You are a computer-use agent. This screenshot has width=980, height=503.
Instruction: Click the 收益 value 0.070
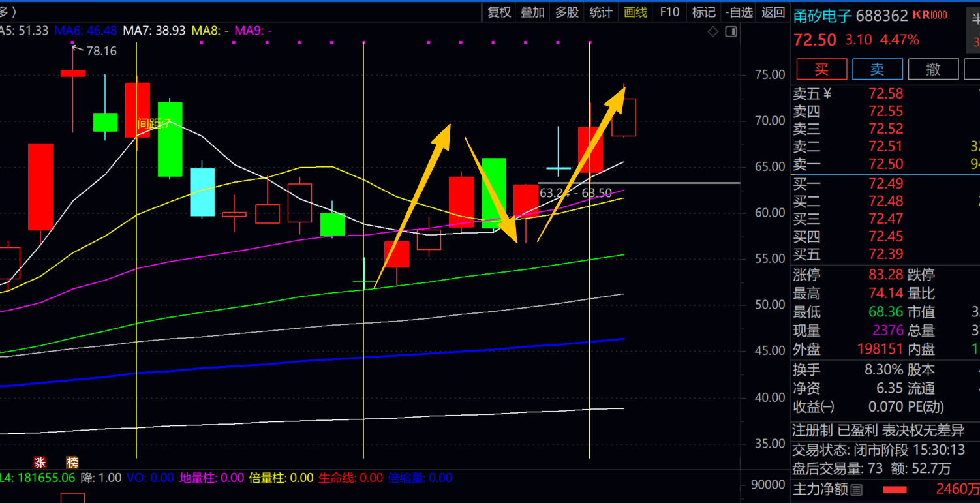coord(885,406)
